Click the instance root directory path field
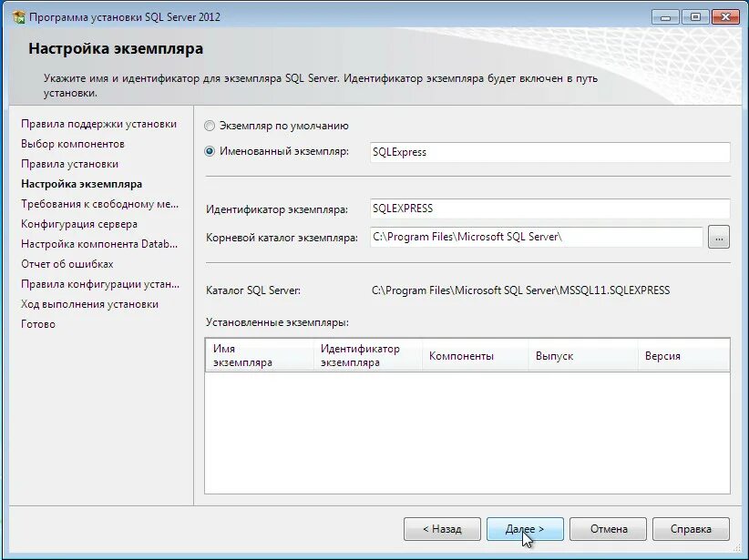The image size is (749, 560). coord(536,237)
